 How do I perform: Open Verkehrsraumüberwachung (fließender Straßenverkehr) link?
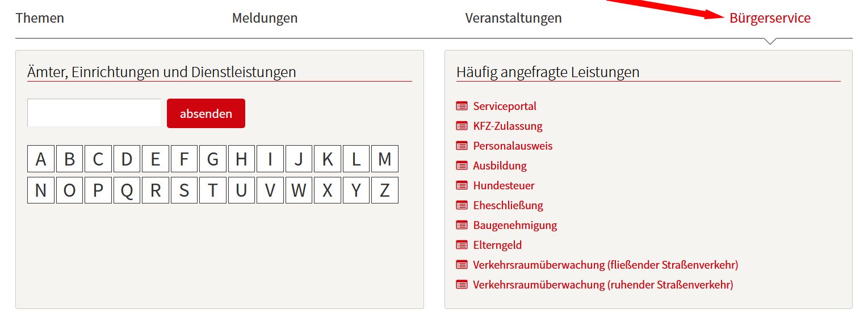point(605,265)
